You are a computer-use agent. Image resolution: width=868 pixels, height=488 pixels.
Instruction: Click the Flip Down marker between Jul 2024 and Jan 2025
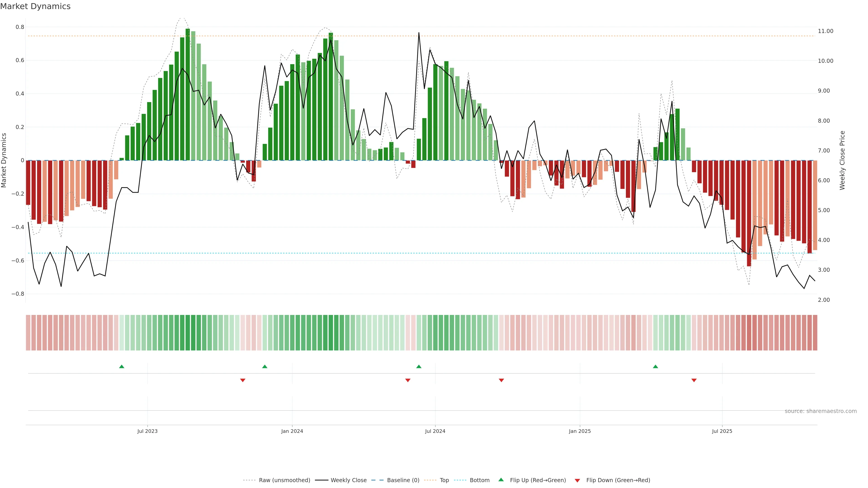point(501,380)
